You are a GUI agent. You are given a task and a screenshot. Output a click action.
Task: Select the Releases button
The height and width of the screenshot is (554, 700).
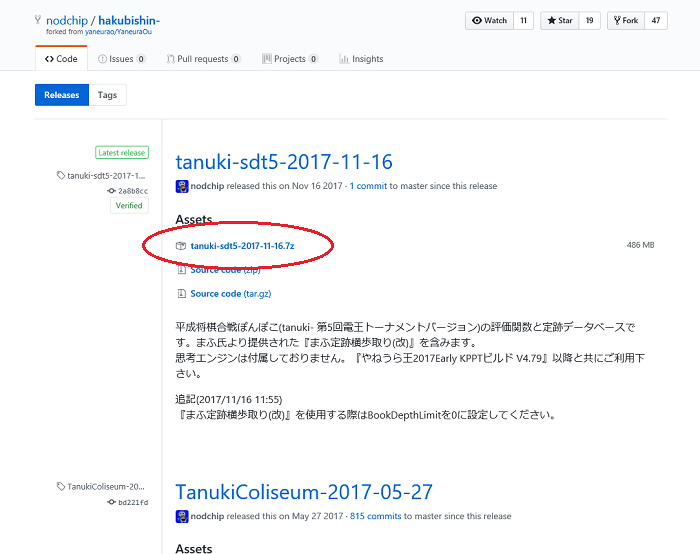(62, 95)
